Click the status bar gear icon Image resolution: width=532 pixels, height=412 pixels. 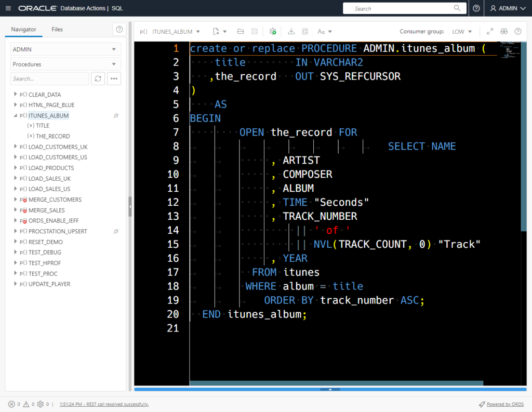41,404
